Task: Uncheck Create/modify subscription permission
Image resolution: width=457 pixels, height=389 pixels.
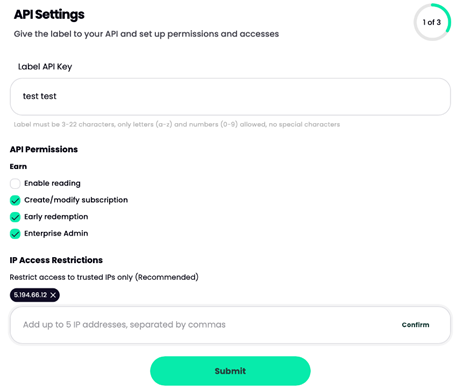Action: [x=15, y=200]
